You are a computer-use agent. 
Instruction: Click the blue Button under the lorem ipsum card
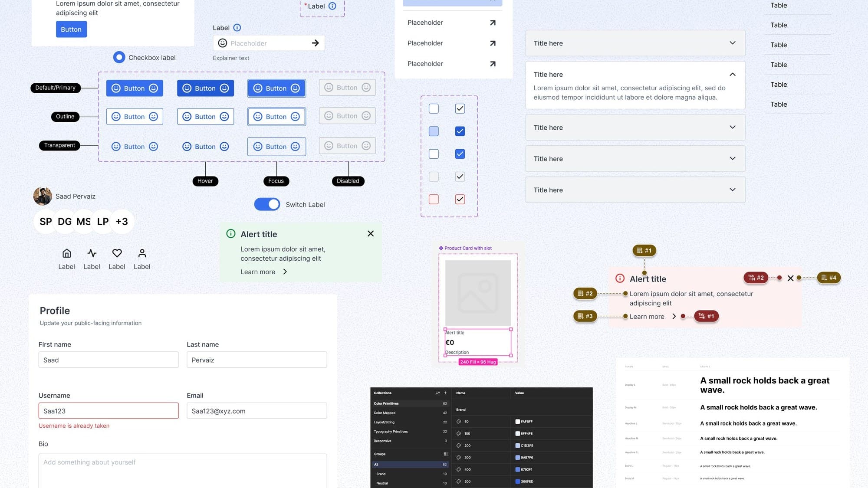[x=71, y=29]
